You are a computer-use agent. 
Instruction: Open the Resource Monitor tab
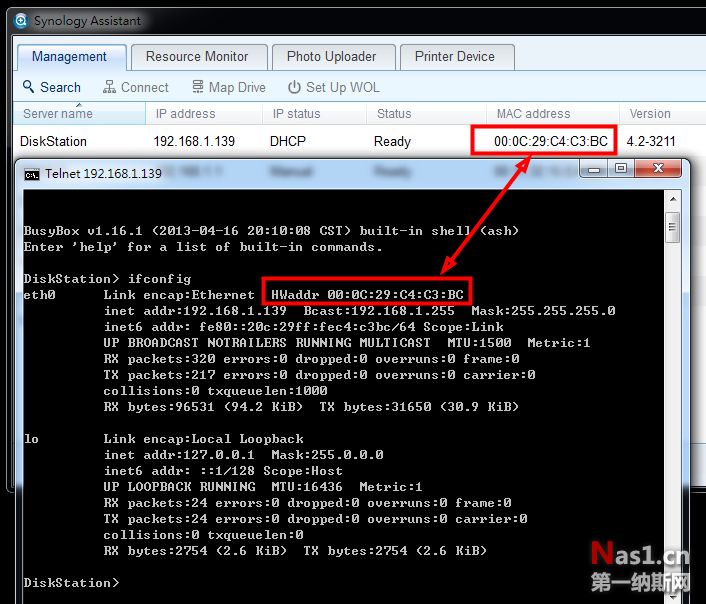coord(197,57)
